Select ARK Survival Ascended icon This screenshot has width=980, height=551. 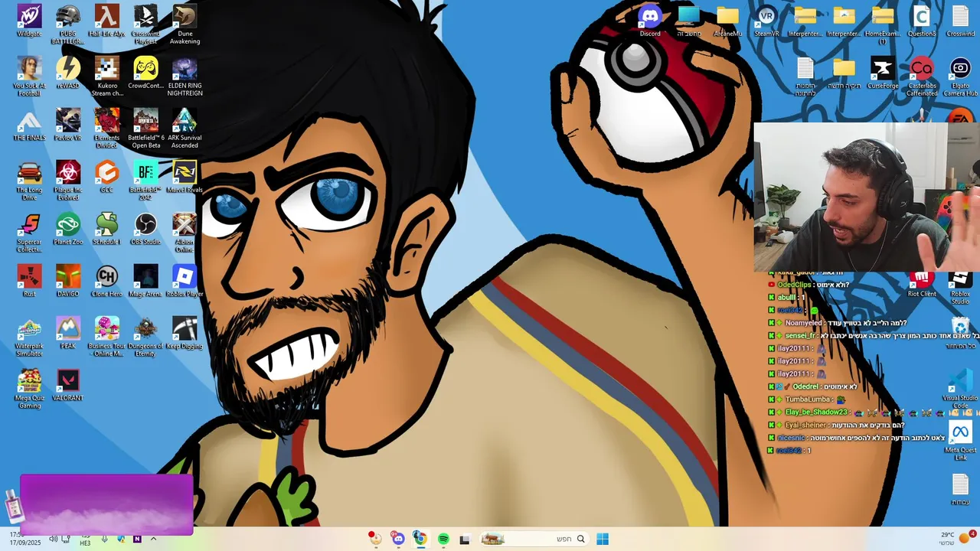tap(185, 128)
